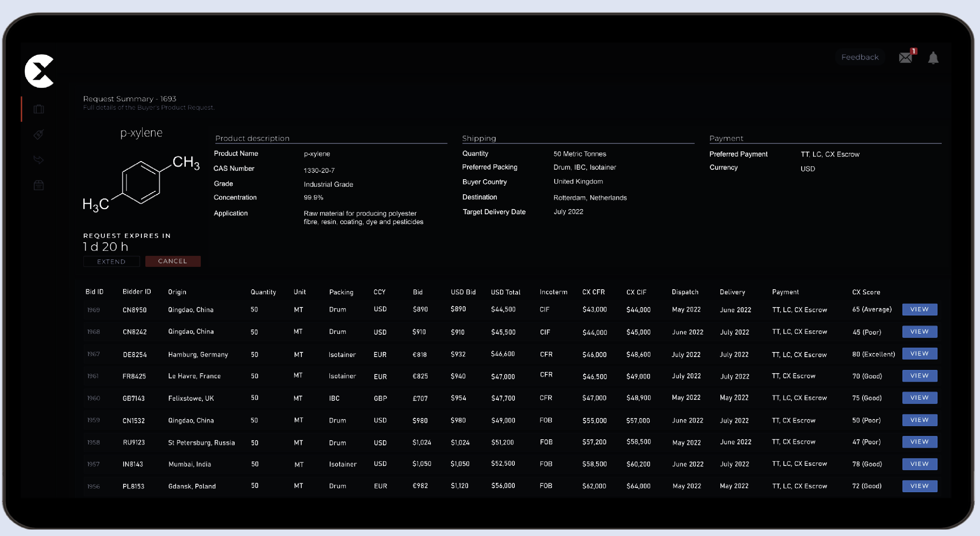The image size is (980, 536).
Task: Select the RU9123 bidder row
Action: 133,442
